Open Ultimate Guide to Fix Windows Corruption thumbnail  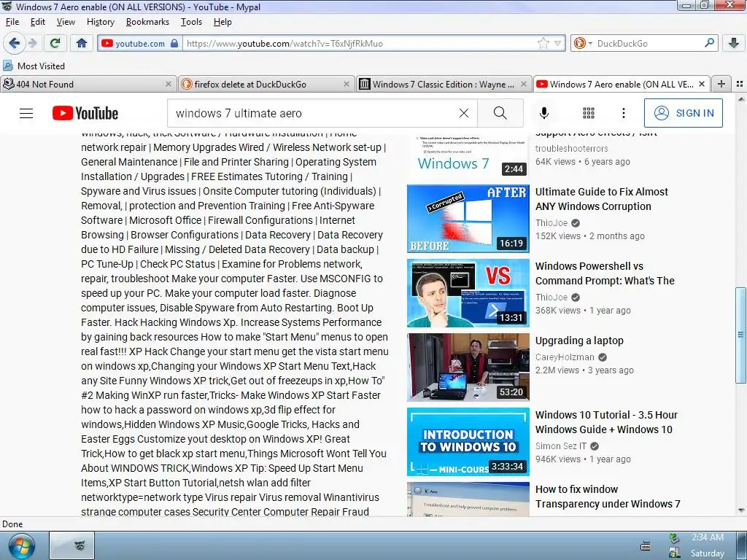click(x=468, y=219)
